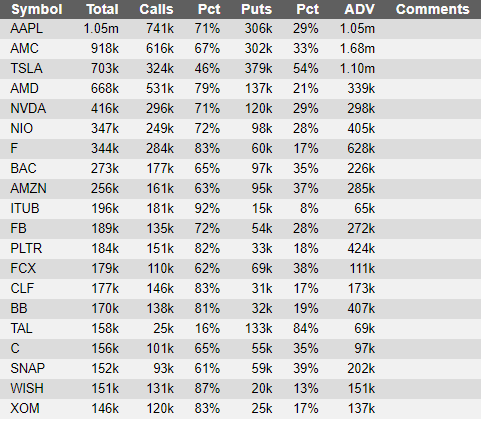
Task: Click the Symbol column header
Action: click(37, 9)
